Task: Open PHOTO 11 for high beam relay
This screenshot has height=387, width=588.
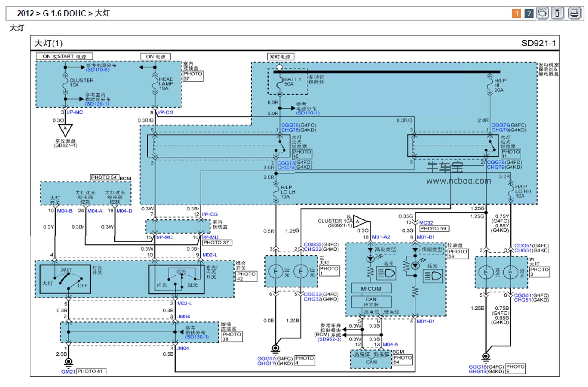Action: [x=511, y=154]
